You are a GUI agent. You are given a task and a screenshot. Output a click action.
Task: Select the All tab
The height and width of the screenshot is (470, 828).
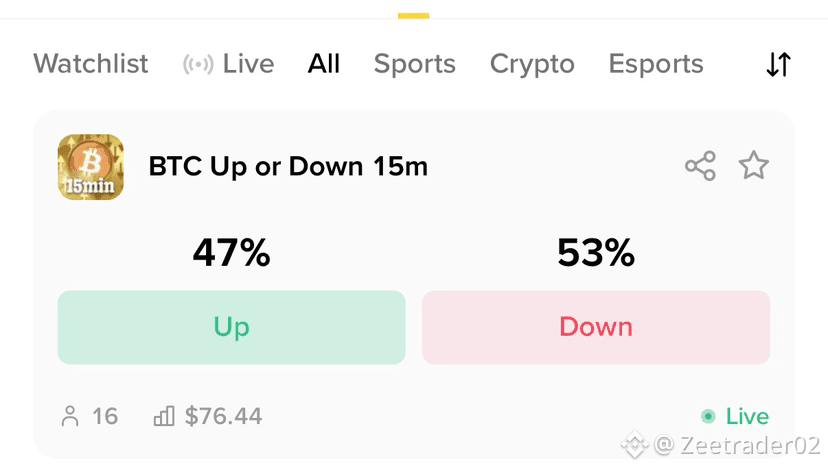click(x=324, y=64)
